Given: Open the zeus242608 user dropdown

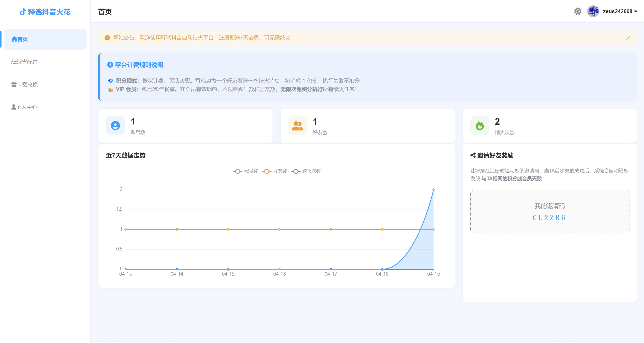Looking at the screenshot, I should pos(620,11).
